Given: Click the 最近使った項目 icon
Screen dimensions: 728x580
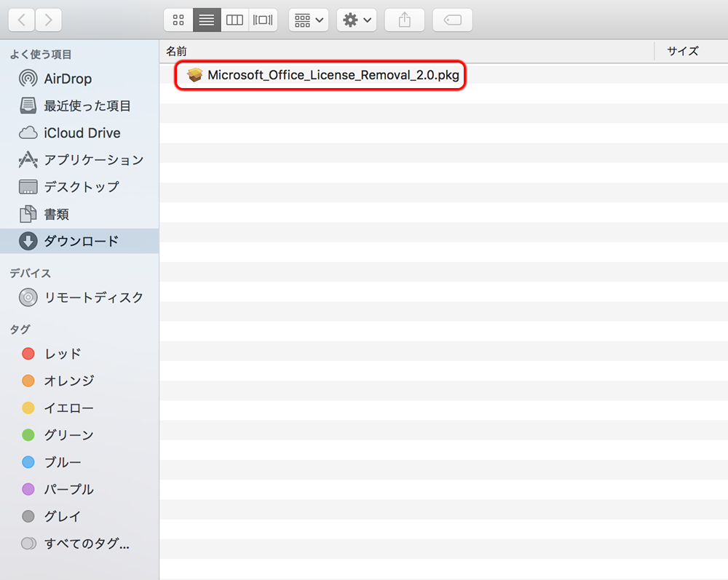Looking at the screenshot, I should tap(28, 106).
